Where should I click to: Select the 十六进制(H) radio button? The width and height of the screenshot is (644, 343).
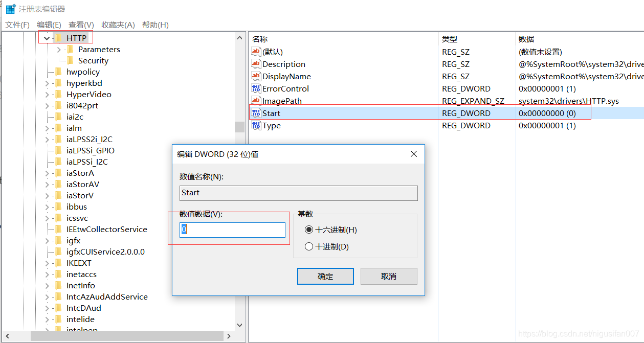point(309,230)
